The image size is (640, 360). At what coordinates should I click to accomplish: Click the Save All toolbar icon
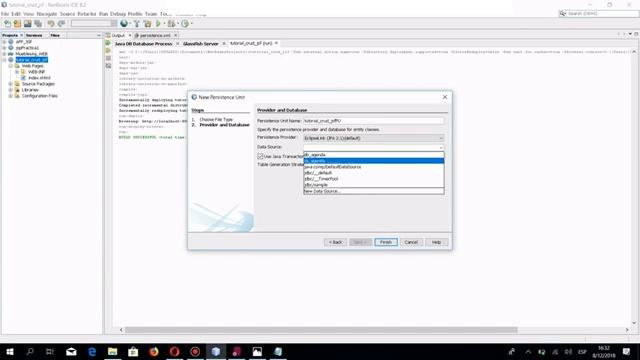click(38, 24)
